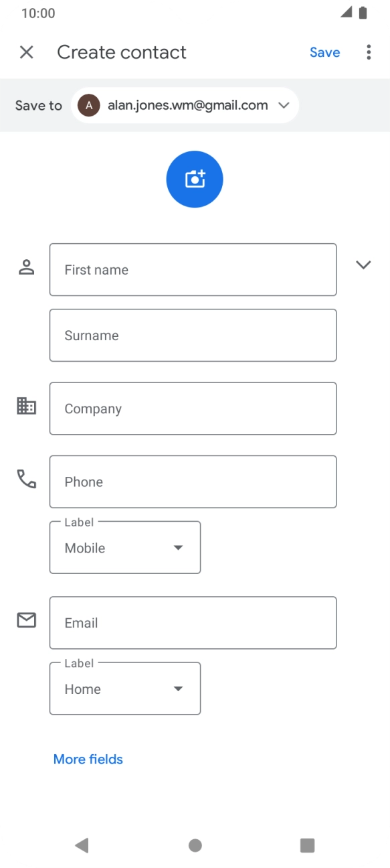Change the Save to account selector
The height and width of the screenshot is (868, 390).
[x=284, y=105]
